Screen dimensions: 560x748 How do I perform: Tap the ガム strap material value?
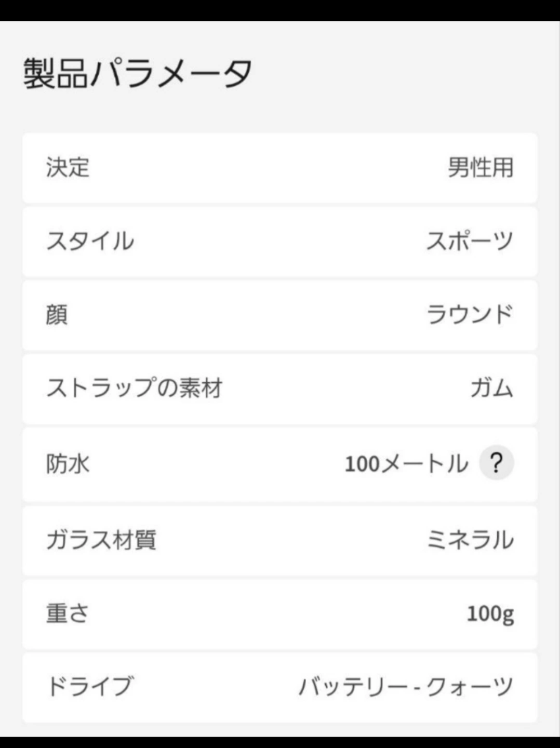click(x=491, y=388)
